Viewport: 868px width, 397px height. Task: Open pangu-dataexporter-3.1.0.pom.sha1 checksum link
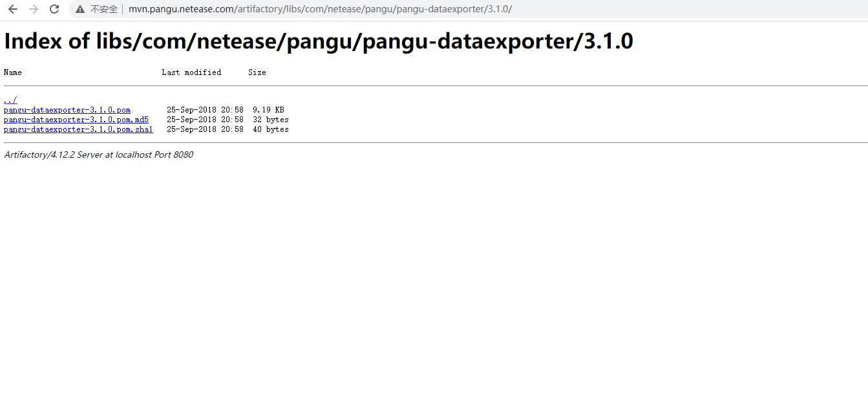[x=78, y=129]
